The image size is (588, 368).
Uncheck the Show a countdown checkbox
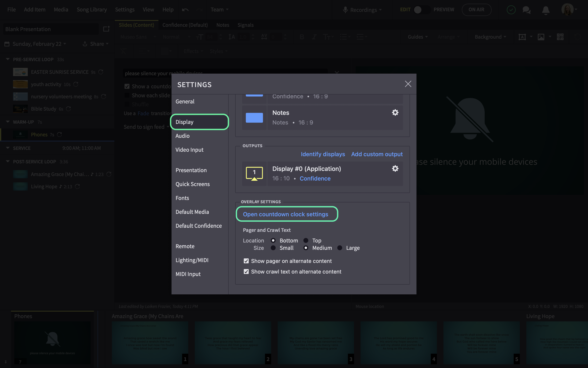(127, 86)
